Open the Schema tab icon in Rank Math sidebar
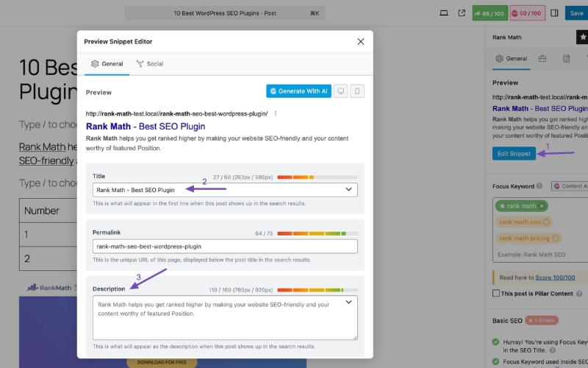 pyautogui.click(x=567, y=58)
